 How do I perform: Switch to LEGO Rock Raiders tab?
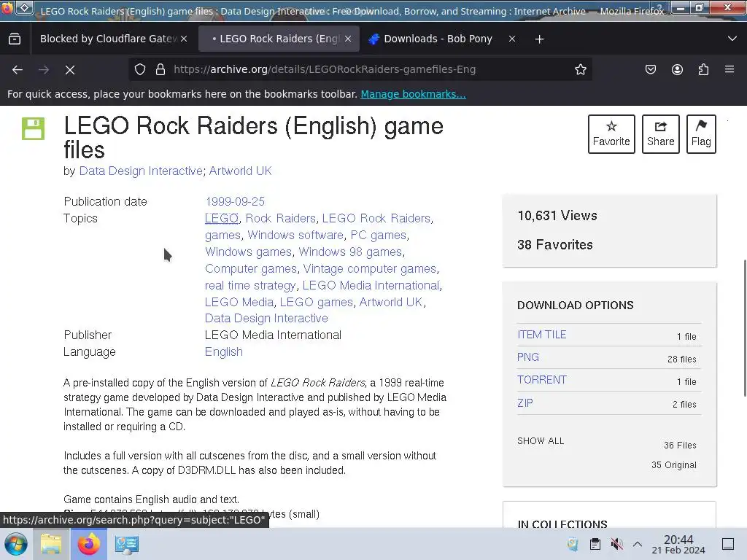click(x=279, y=39)
